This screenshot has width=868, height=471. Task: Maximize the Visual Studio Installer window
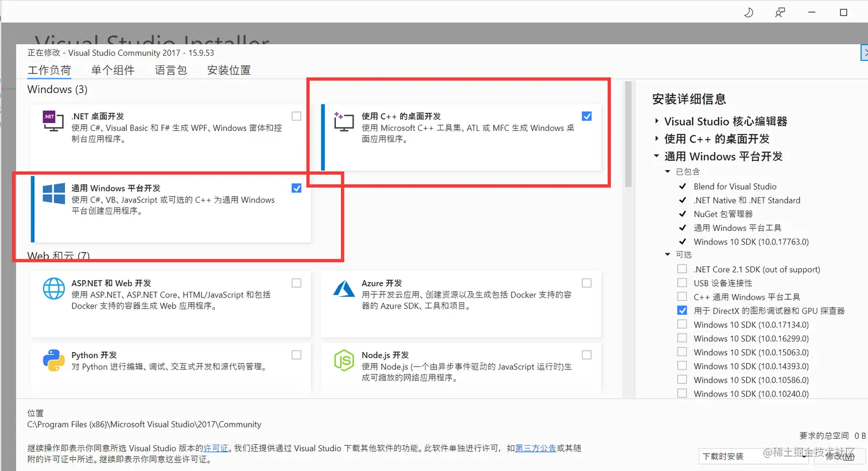click(843, 12)
